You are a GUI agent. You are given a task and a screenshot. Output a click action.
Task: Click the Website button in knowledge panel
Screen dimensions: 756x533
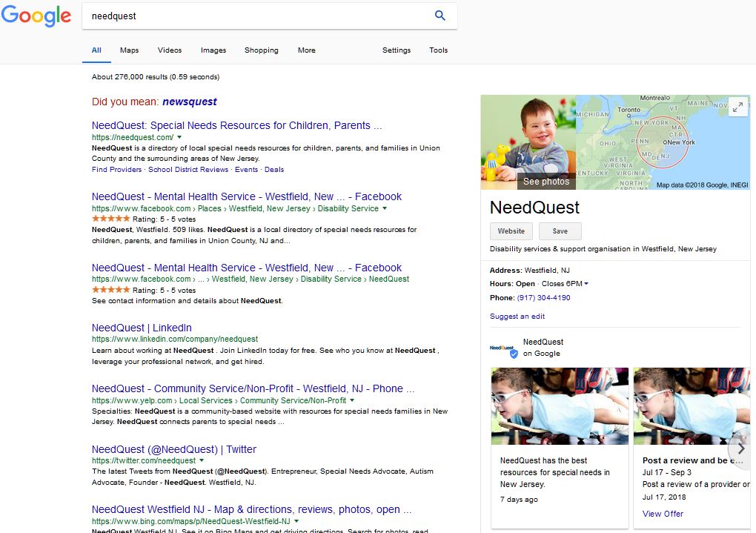pyautogui.click(x=511, y=231)
